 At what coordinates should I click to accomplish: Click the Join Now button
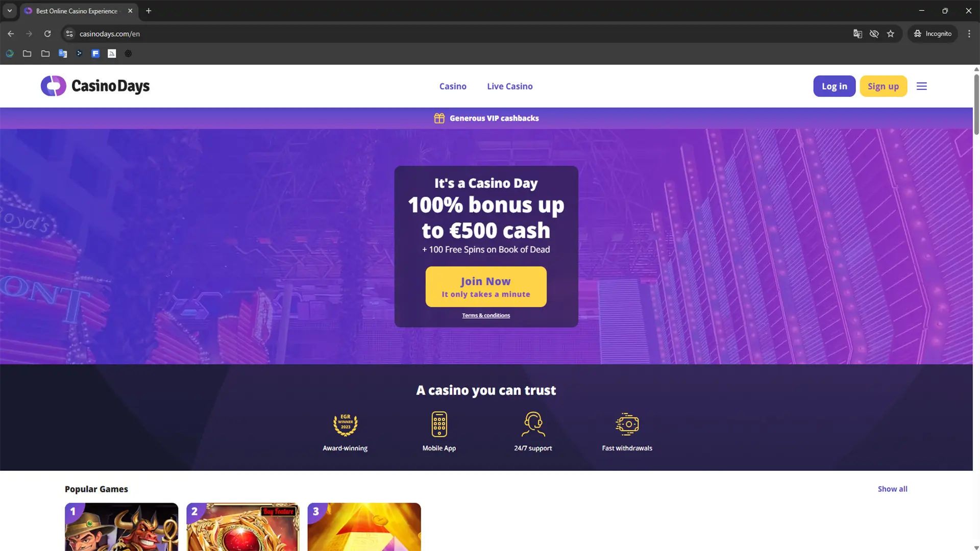point(486,287)
